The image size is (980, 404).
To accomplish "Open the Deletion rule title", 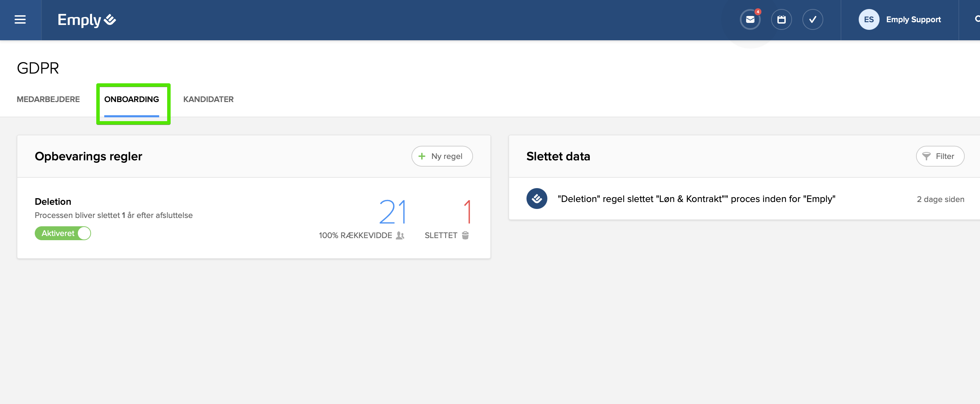I will (x=53, y=201).
